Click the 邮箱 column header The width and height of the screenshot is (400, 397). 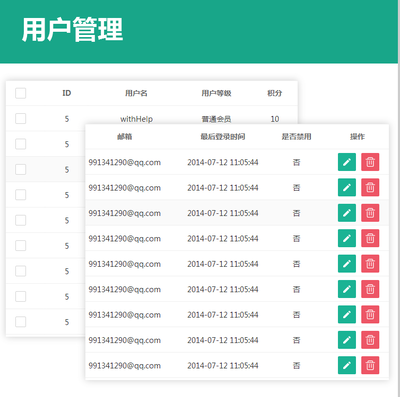coord(125,137)
